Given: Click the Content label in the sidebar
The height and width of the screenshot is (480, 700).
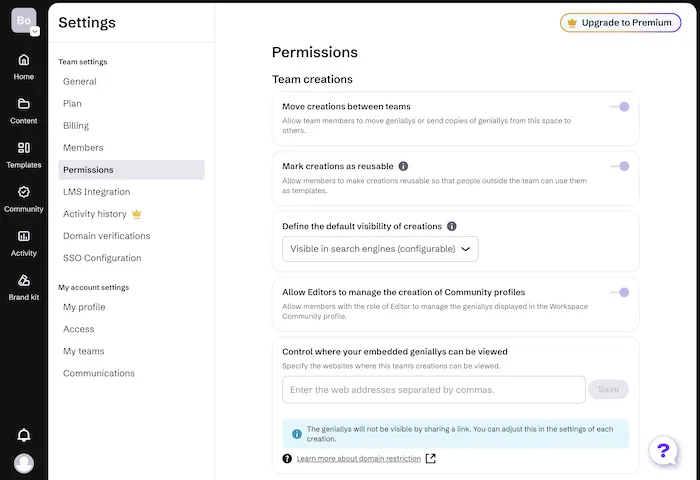Looking at the screenshot, I should 24,121.
